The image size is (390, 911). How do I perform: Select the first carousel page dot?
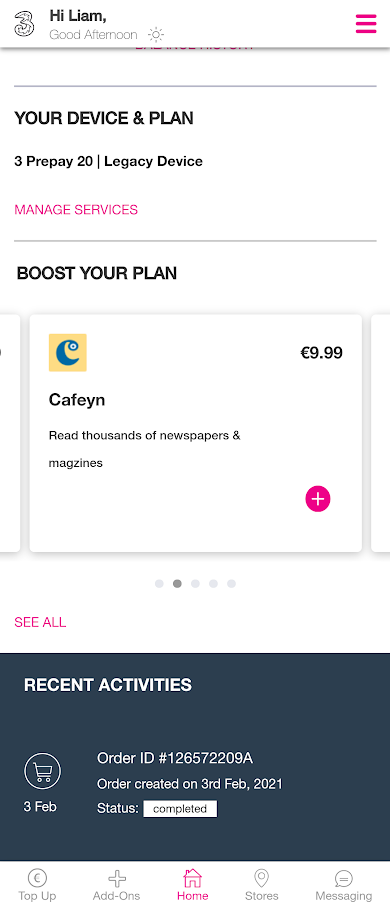(159, 584)
